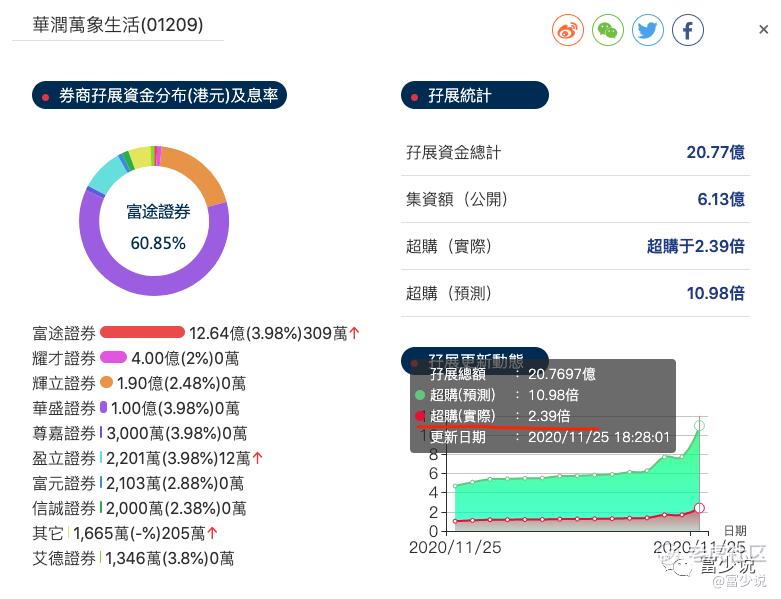Click the 超購（預測）value 10.98倍
The image size is (781, 599).
[x=715, y=293]
